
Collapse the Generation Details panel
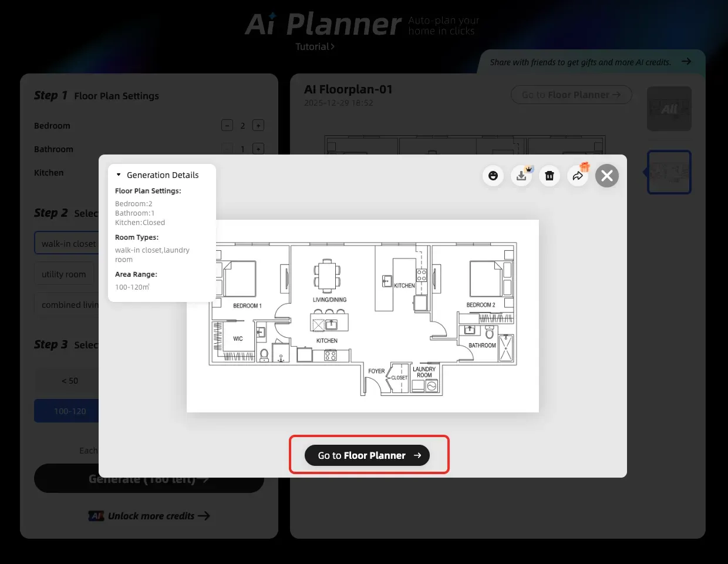click(119, 175)
